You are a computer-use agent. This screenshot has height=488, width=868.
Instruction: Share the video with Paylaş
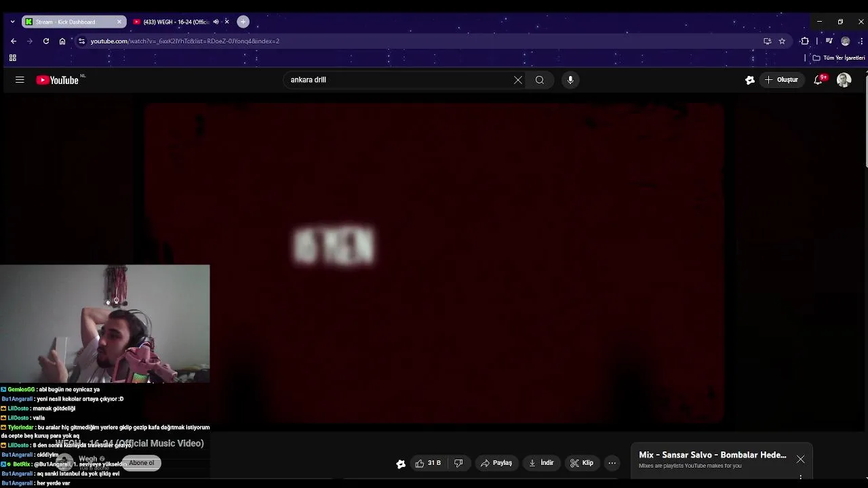pyautogui.click(x=496, y=463)
